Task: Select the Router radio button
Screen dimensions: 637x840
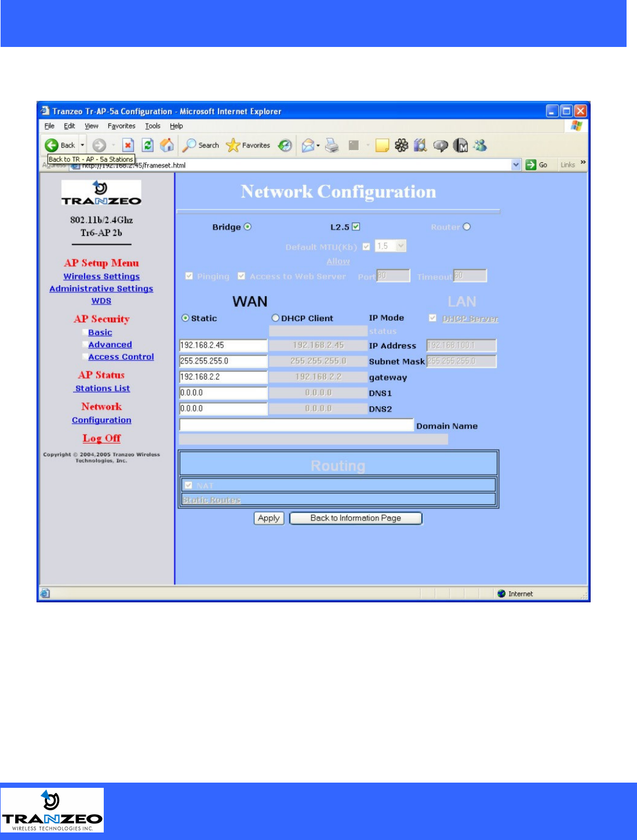Action: (467, 227)
